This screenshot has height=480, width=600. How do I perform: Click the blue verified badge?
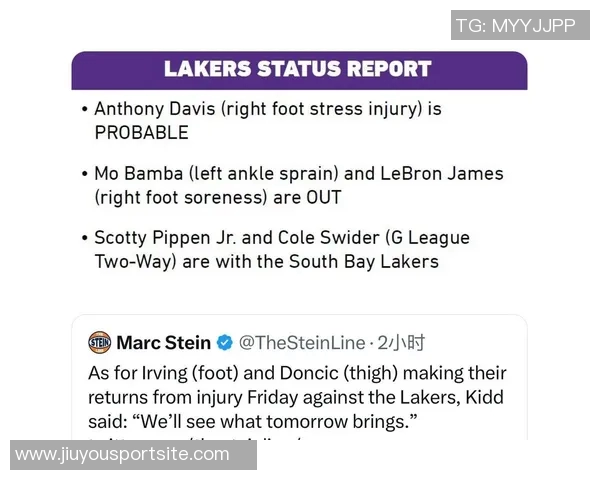pos(226,343)
